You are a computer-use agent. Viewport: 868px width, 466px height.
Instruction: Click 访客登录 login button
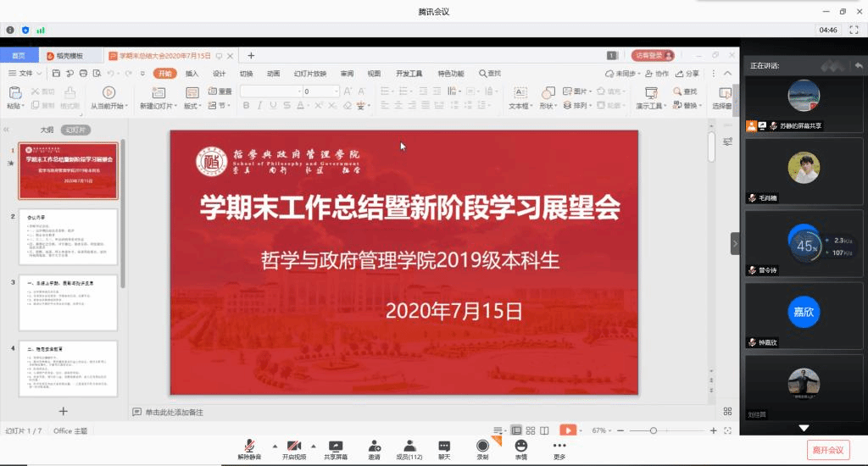[653, 55]
